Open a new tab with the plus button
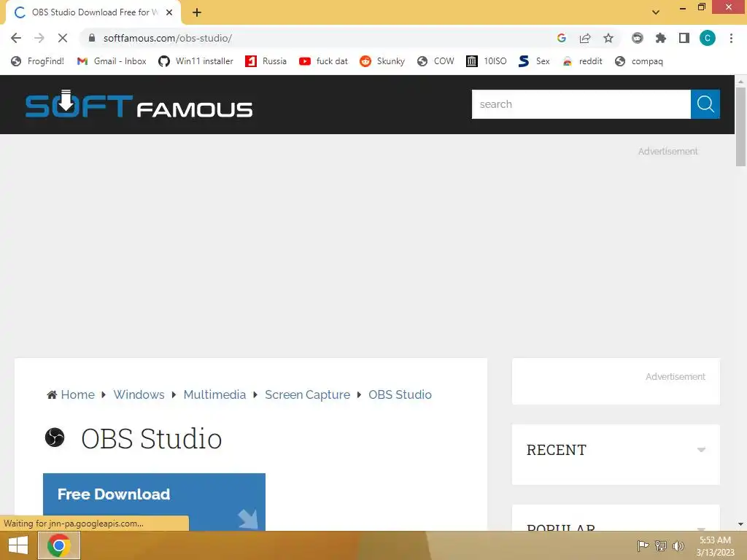 tap(197, 12)
